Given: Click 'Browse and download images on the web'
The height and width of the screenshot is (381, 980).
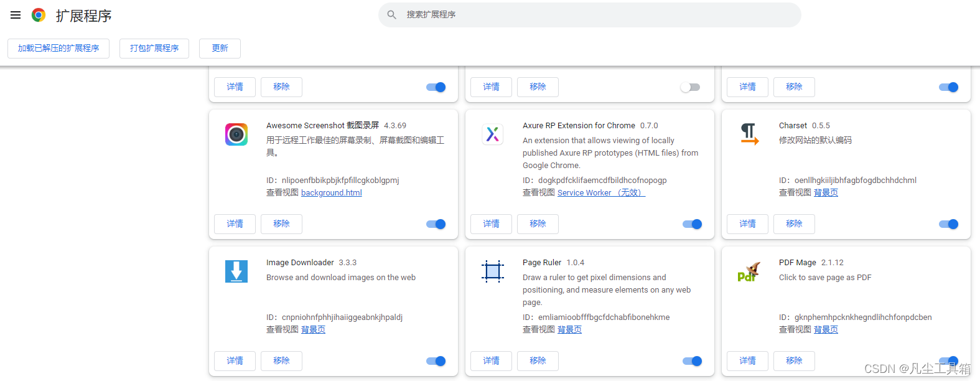Looking at the screenshot, I should coord(341,278).
